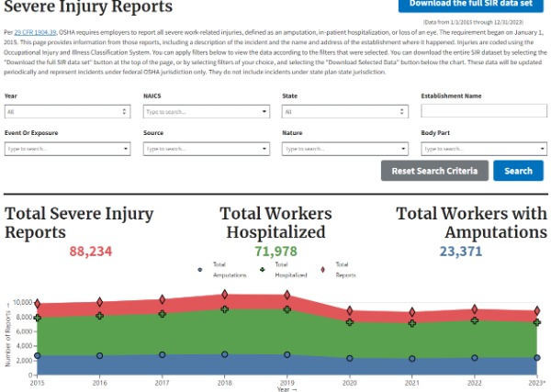
Task: Download the full SIR data set
Action: pos(470,5)
